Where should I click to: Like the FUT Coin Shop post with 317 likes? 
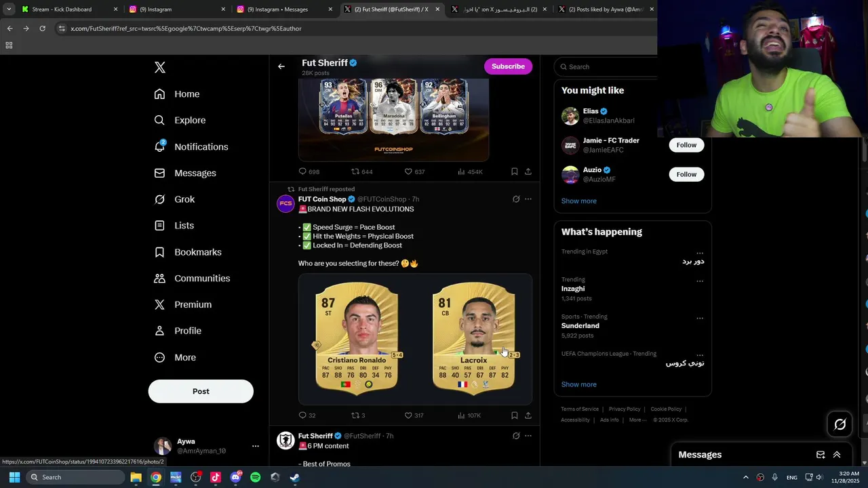click(408, 415)
